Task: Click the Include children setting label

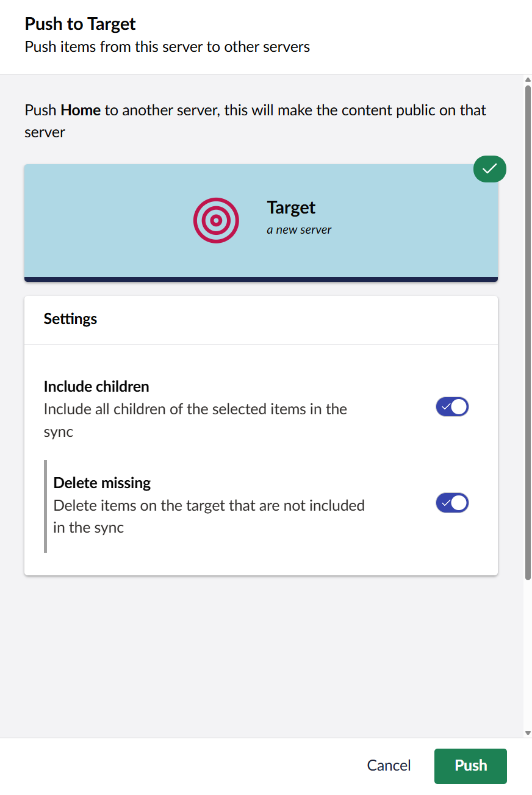Action: coord(96,386)
